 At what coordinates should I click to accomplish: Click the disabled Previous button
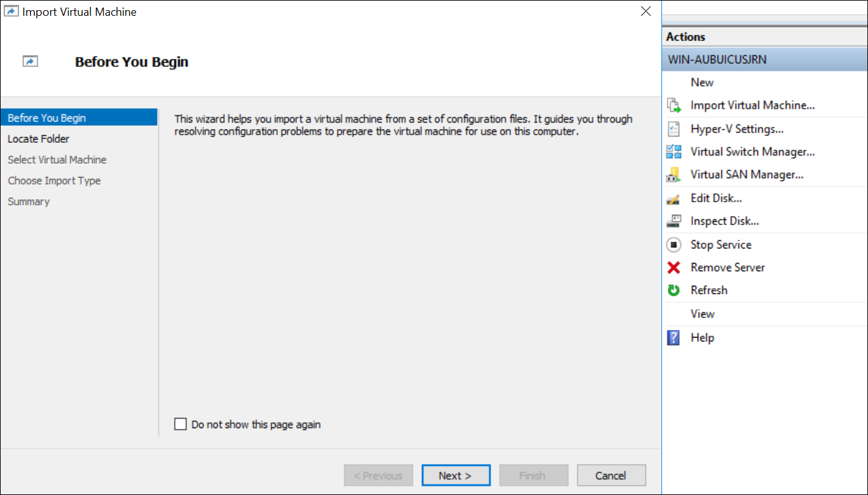(x=378, y=475)
